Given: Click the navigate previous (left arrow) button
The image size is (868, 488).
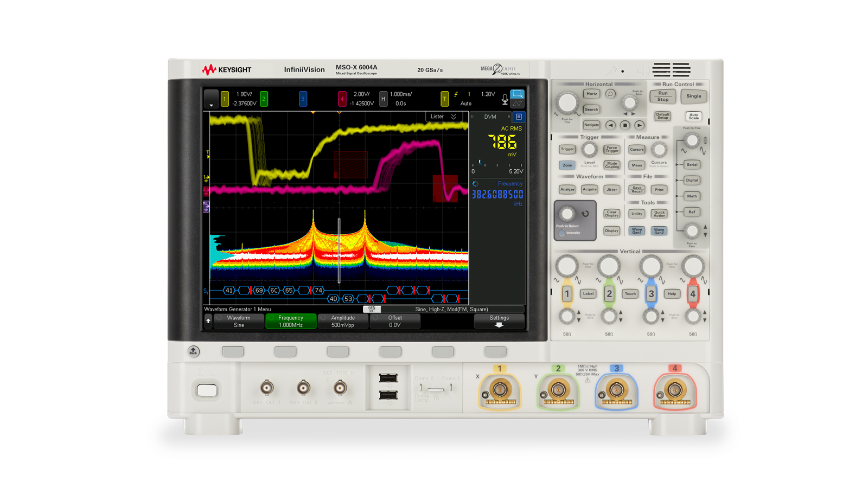Looking at the screenshot, I should pyautogui.click(x=610, y=125).
